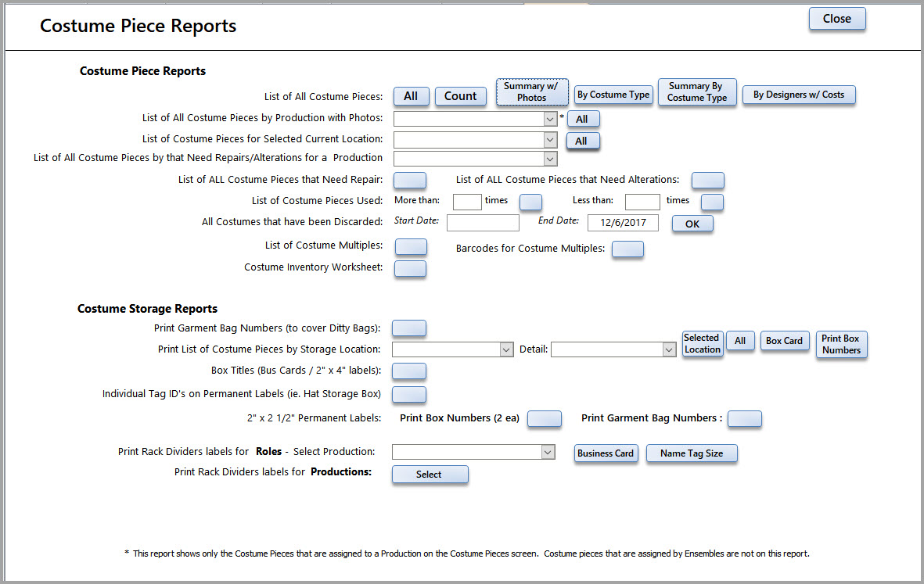Open Summary By Costume Type report

[x=697, y=91]
